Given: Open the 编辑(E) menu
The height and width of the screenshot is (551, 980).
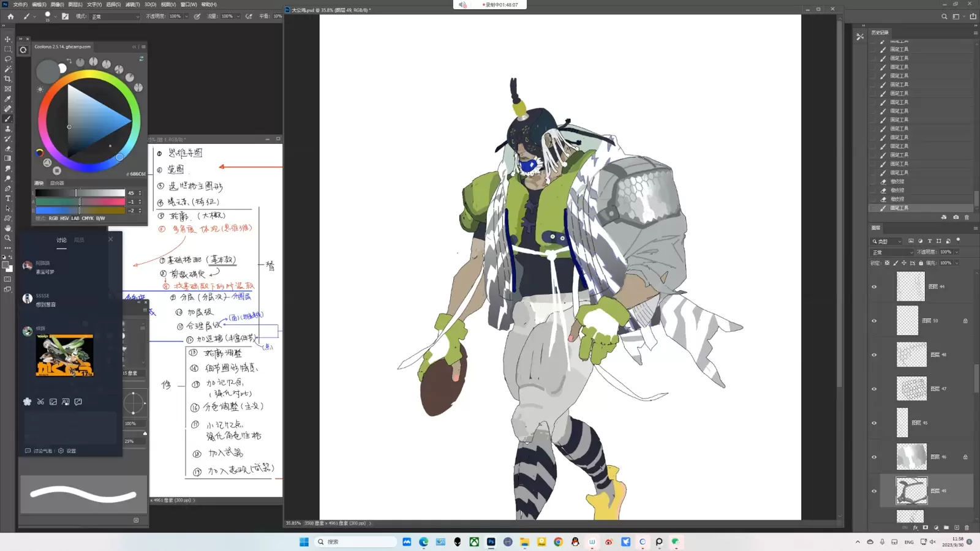Looking at the screenshot, I should point(39,4).
